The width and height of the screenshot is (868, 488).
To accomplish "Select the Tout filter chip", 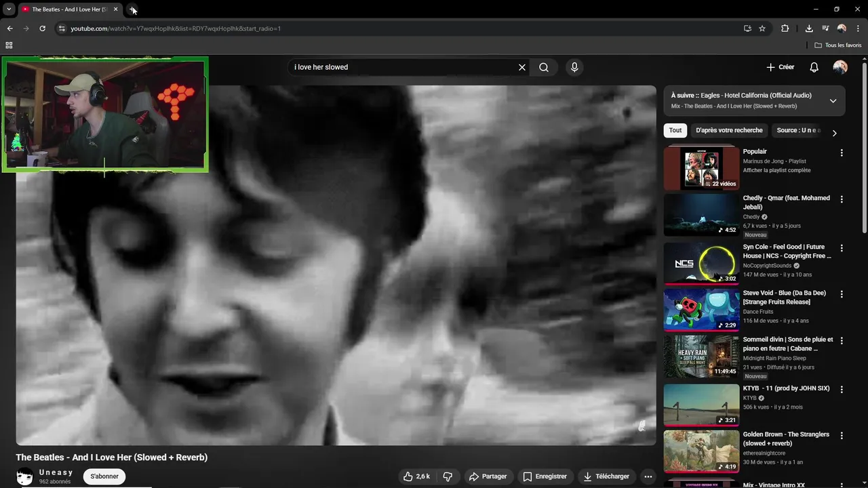I will (675, 130).
